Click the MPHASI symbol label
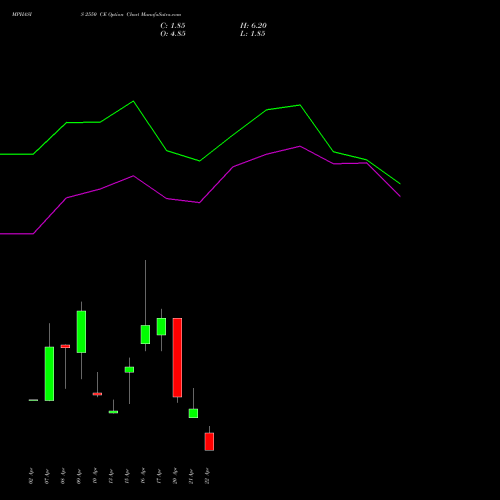500x500 pixels. tap(22, 15)
